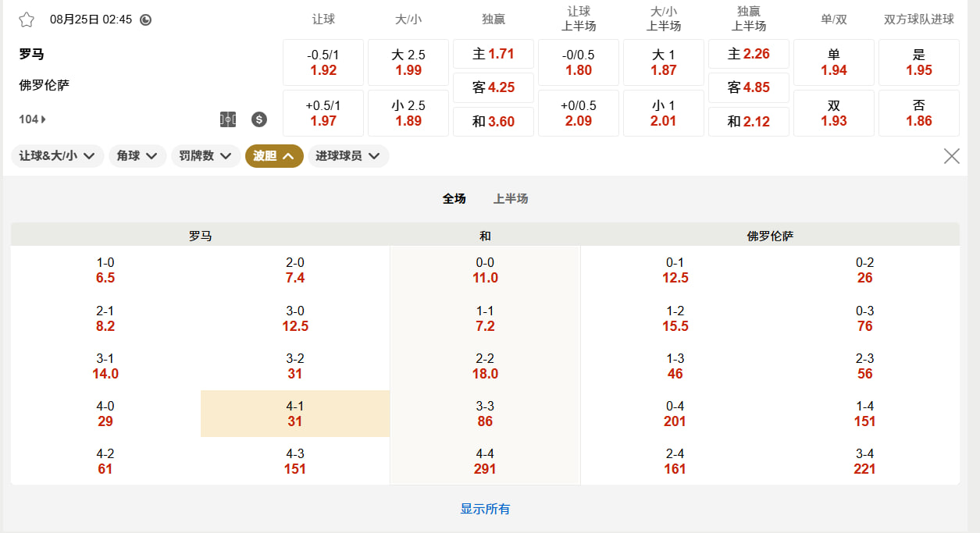
Task: Pick 客 win odds 4.25
Action: click(x=494, y=87)
